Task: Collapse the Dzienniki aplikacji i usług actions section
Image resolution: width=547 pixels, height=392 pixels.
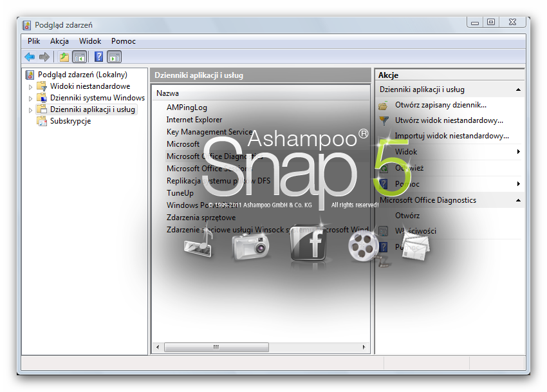Action: coord(519,89)
